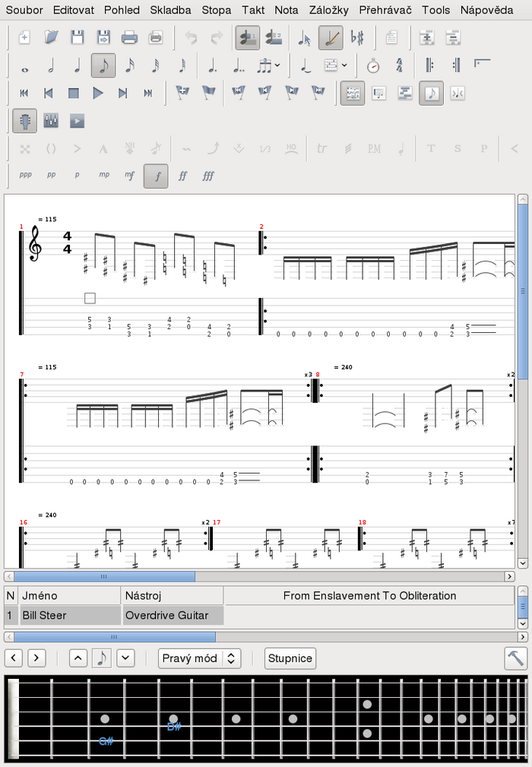532x767 pixels.
Task: Print the score
Action: 129,38
